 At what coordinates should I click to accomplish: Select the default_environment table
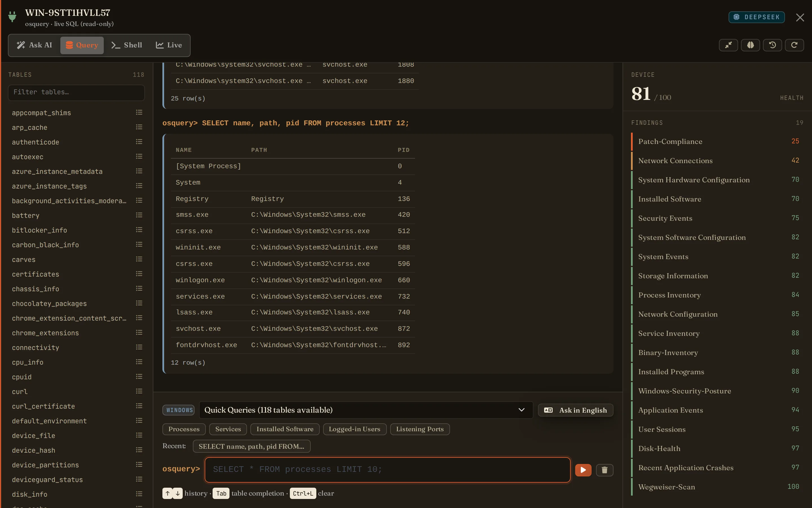click(49, 421)
